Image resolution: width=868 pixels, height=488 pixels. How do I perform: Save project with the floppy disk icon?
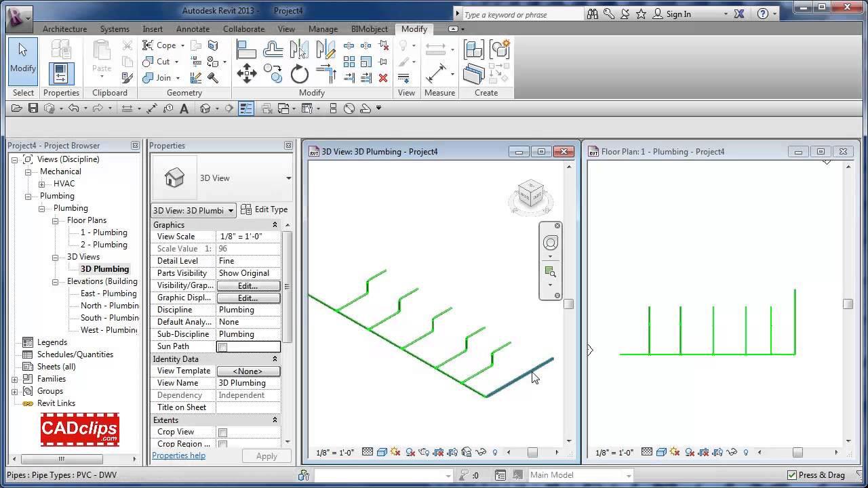(x=33, y=108)
